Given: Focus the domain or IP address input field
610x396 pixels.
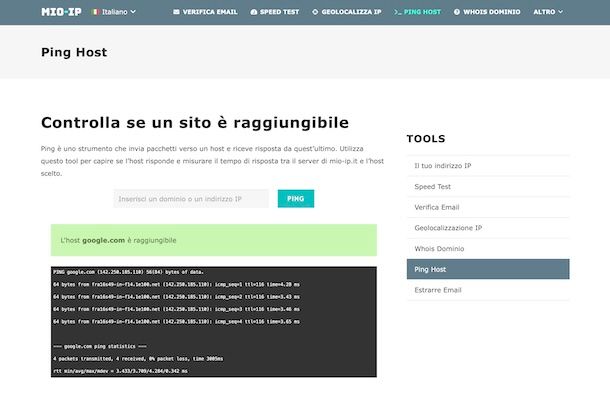Looking at the screenshot, I should (x=191, y=199).
